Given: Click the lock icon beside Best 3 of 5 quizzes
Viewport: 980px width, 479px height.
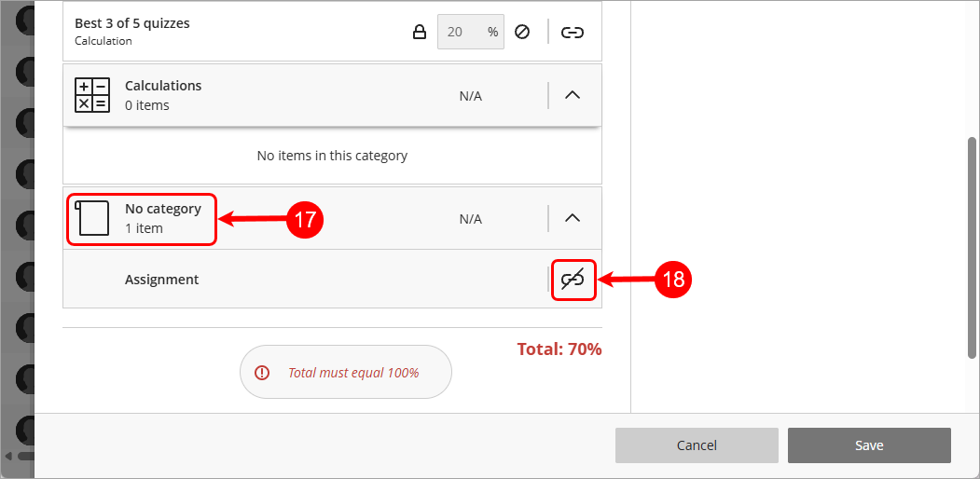Looking at the screenshot, I should tap(420, 32).
